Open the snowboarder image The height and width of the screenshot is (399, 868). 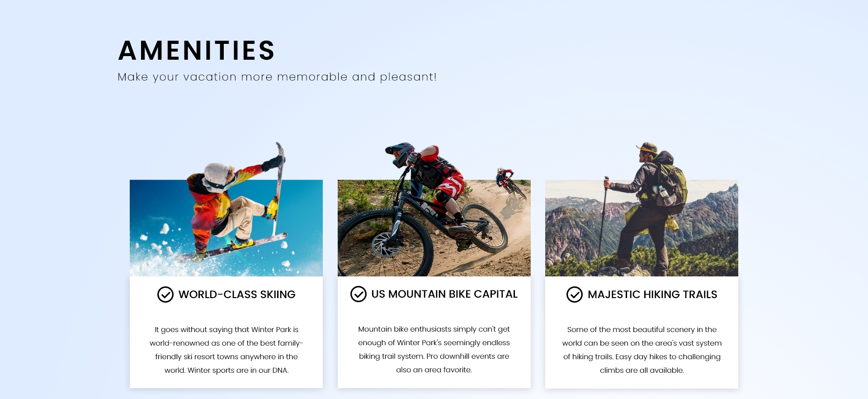[226, 209]
